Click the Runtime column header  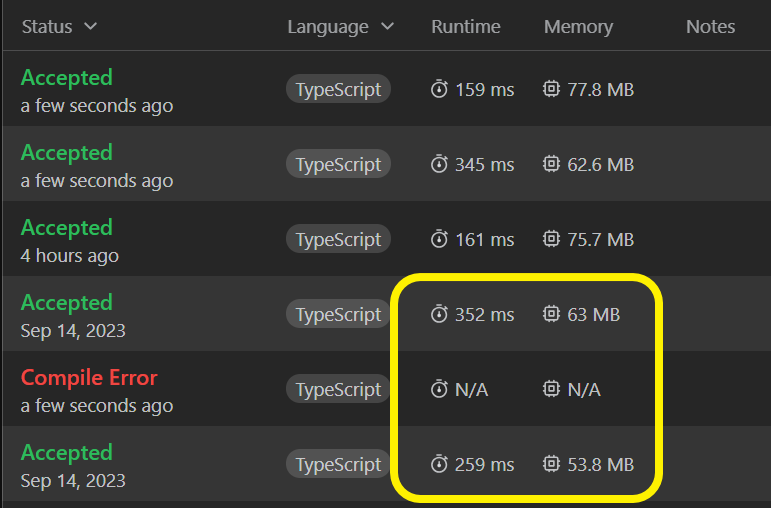[x=466, y=27]
